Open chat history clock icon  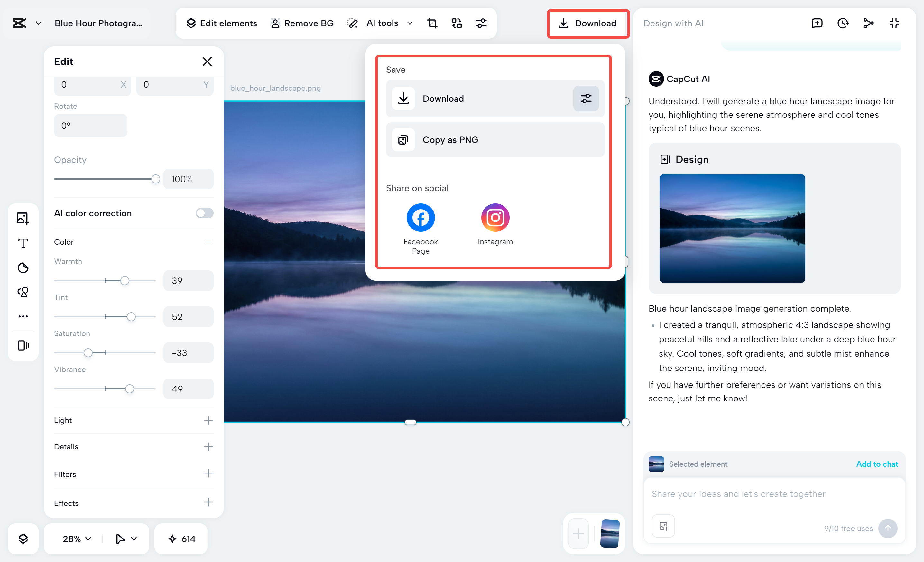(843, 23)
